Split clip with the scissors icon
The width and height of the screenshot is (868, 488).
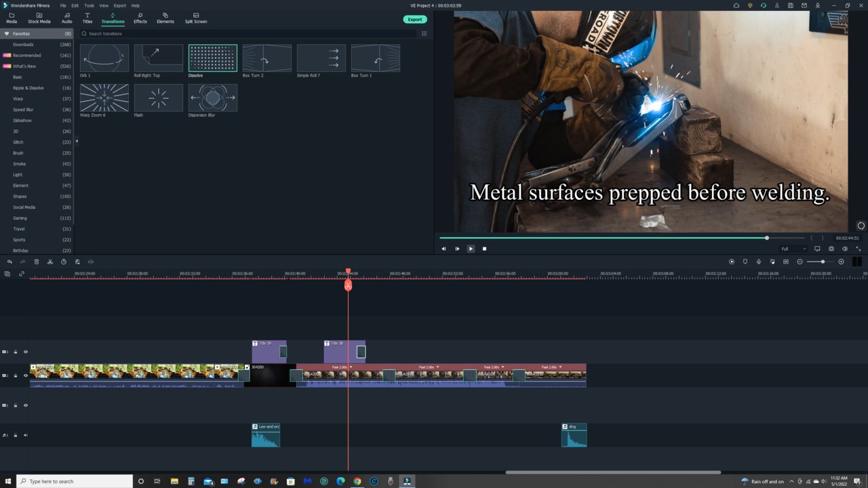coord(50,262)
